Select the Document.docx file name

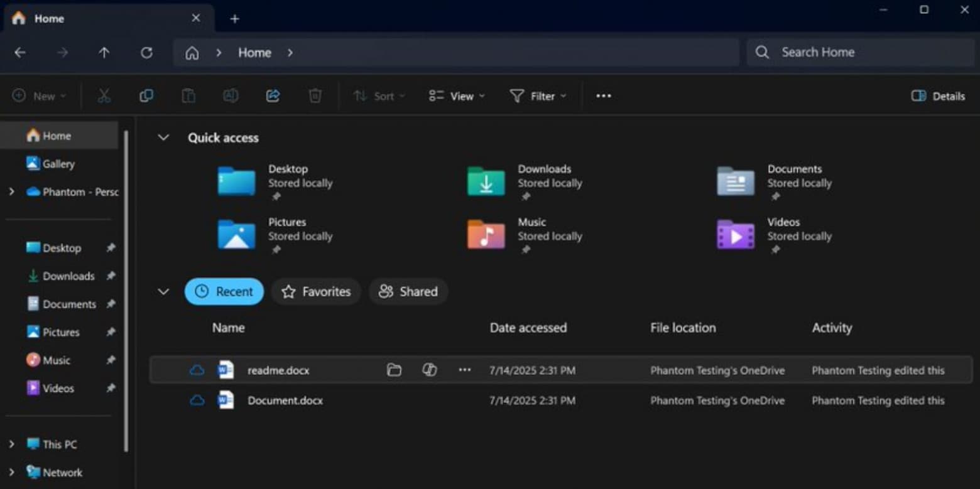(x=285, y=400)
